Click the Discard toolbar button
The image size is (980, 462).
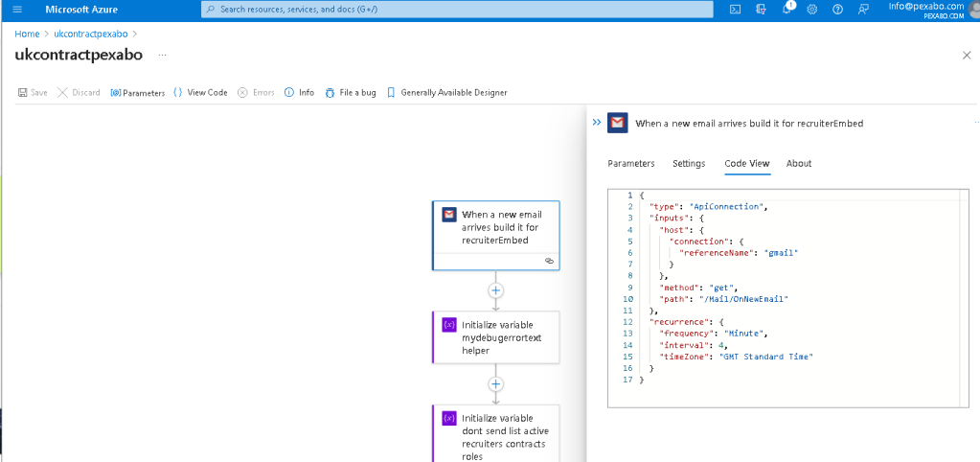[79, 93]
